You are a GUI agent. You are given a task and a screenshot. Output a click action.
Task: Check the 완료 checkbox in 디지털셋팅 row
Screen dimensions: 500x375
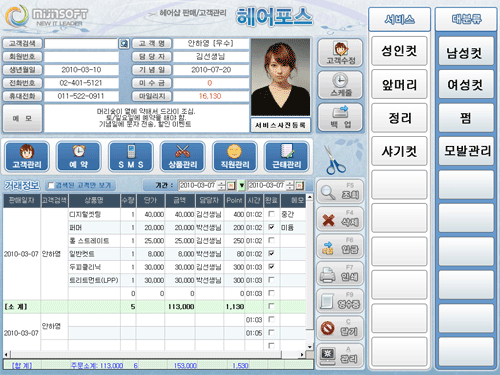point(271,214)
